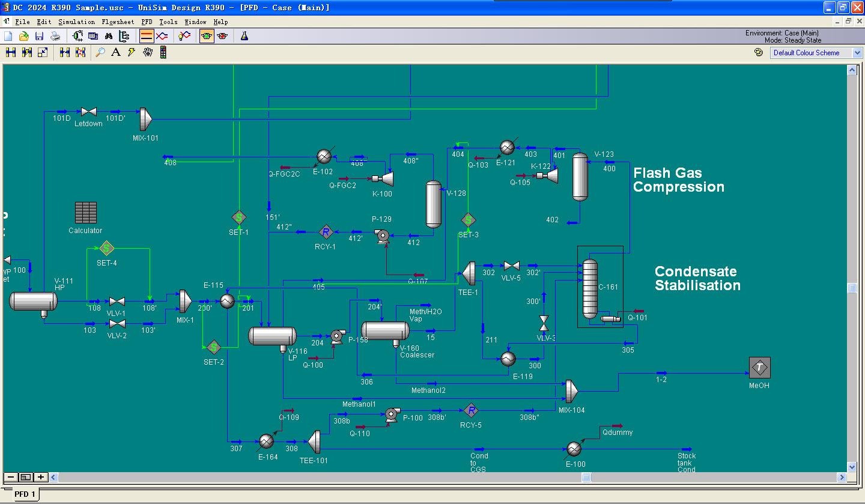The width and height of the screenshot is (865, 504).
Task: Toggle Auto Attach mode icon
Action: [27, 53]
